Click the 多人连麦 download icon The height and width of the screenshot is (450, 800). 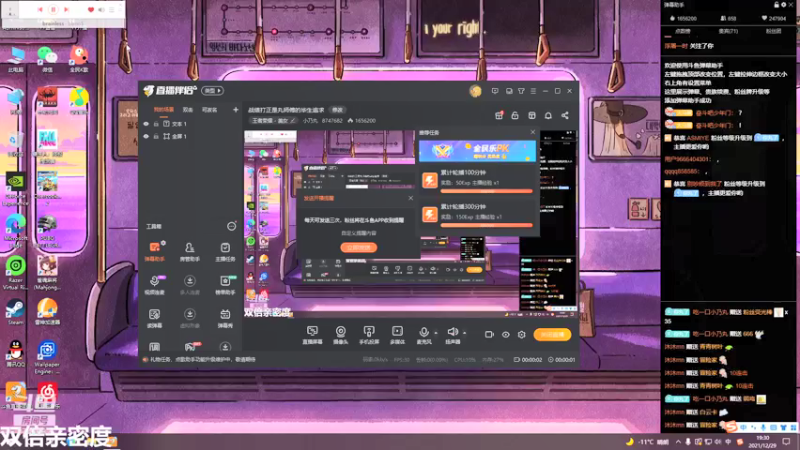[189, 281]
